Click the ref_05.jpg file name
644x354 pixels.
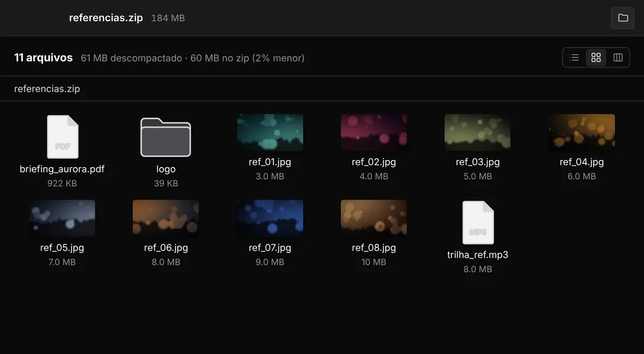(62, 248)
